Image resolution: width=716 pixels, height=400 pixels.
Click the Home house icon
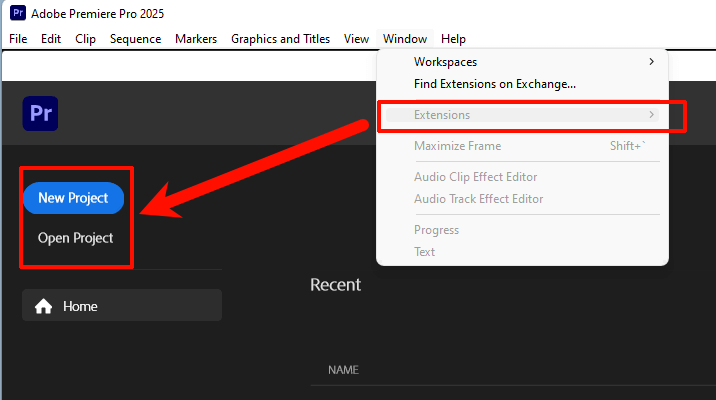(x=43, y=306)
